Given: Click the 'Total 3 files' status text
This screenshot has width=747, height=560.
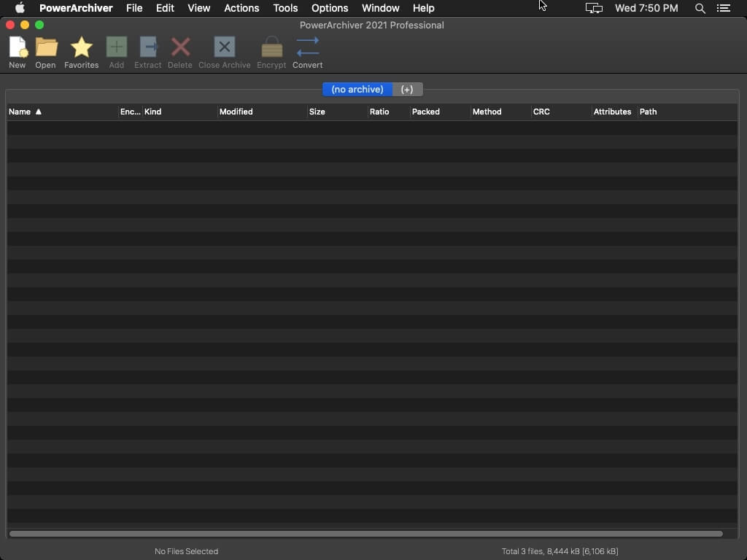Looking at the screenshot, I should pyautogui.click(x=560, y=551).
